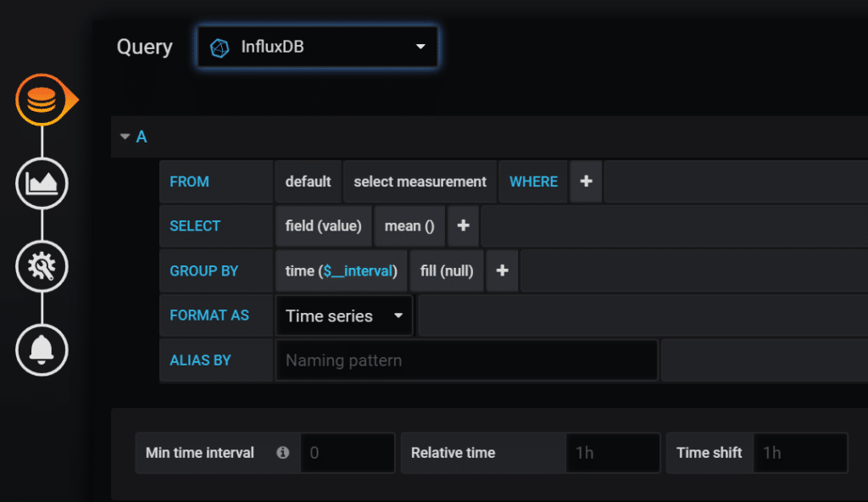Screen dimensions: 868x502
Task: Focus the Naming pattern alias input
Action: (x=467, y=360)
